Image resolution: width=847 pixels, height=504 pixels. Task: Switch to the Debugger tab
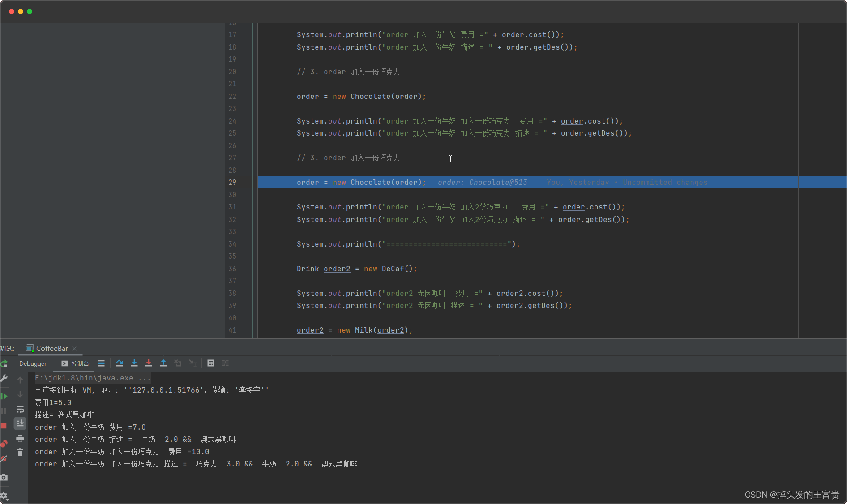pos(33,363)
